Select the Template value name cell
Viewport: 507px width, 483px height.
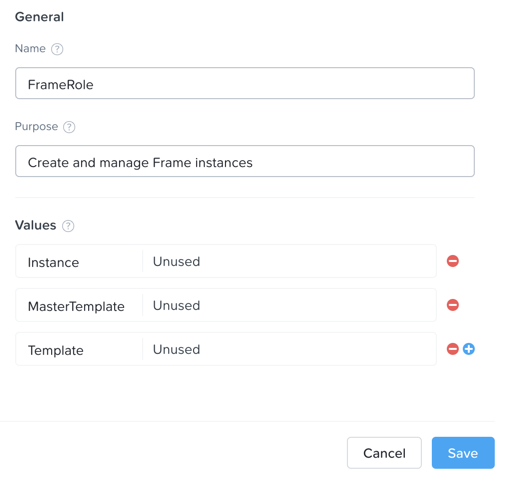click(79, 349)
